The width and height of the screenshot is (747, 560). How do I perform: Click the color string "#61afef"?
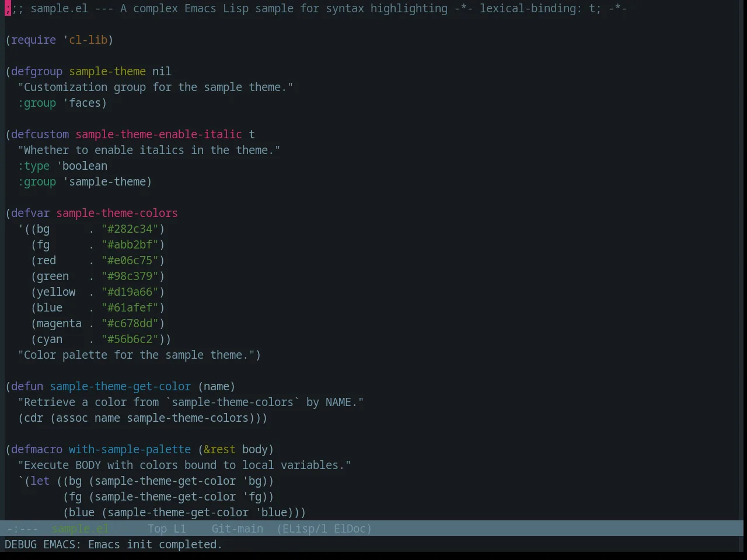[x=130, y=307]
